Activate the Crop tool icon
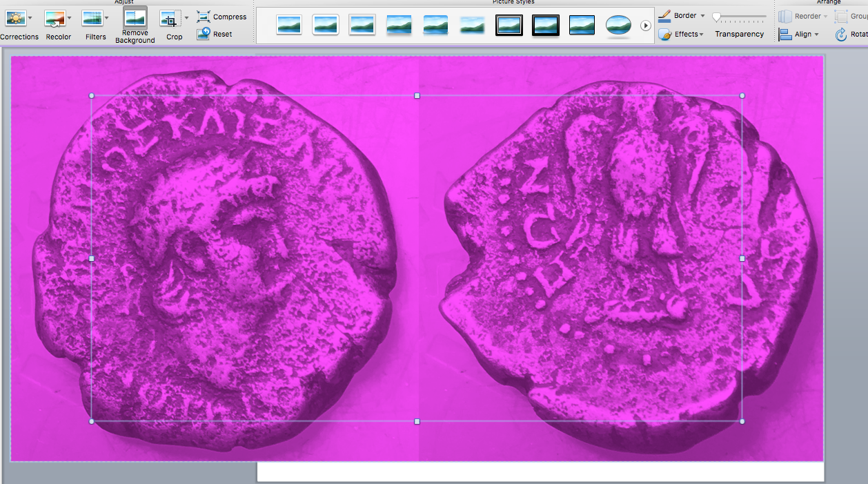This screenshot has height=484, width=868. pyautogui.click(x=170, y=19)
